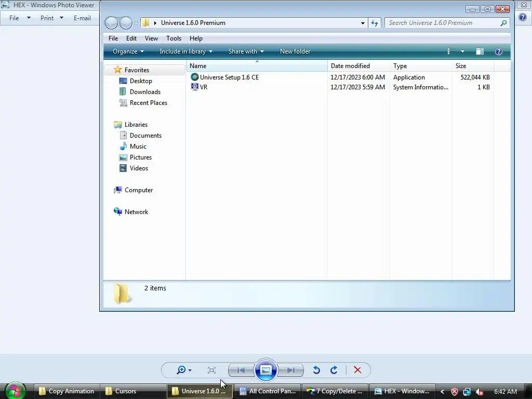The height and width of the screenshot is (399, 532).
Task: Select the 12/17/2023 5:59 AM date cell
Action: 357,87
